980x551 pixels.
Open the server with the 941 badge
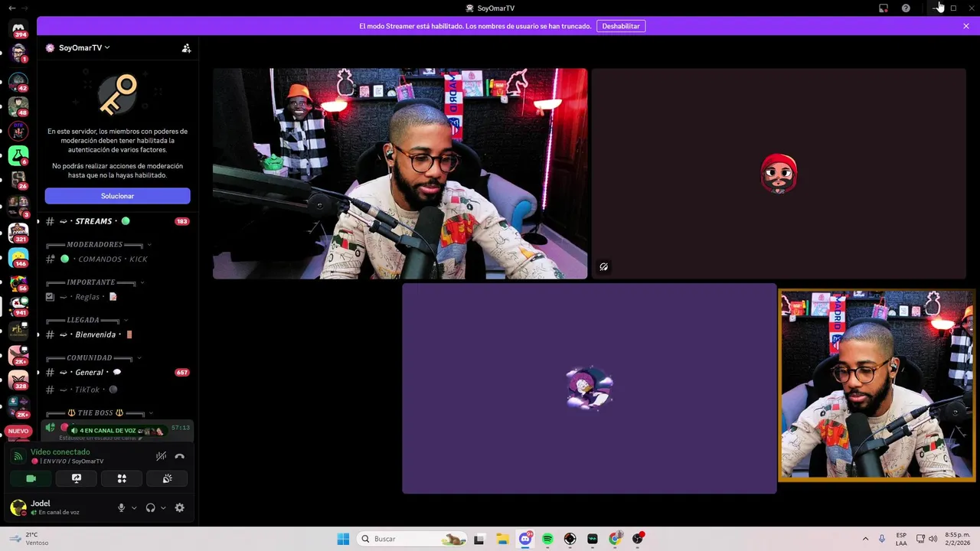(x=18, y=306)
